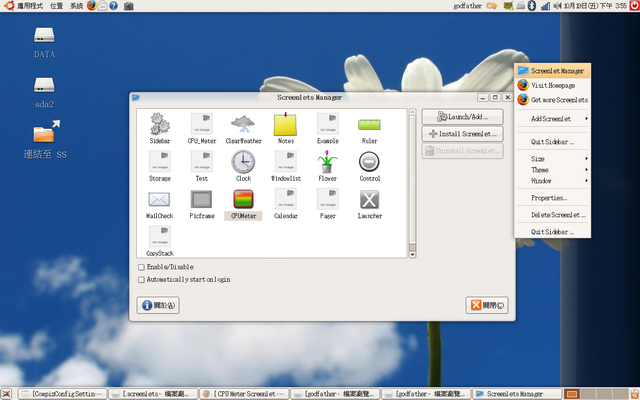Click the godfather user name in the top panel
Screen dimensions: 640x400
coord(468,6)
